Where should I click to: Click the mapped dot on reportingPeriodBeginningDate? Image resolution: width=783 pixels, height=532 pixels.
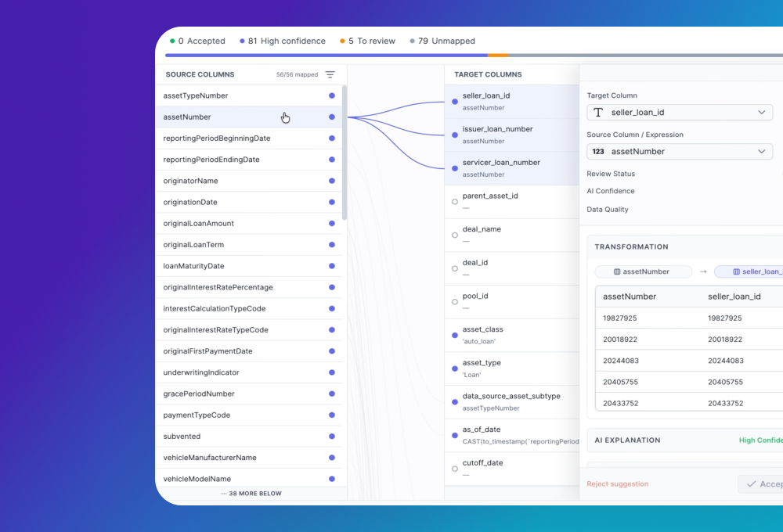coord(331,138)
